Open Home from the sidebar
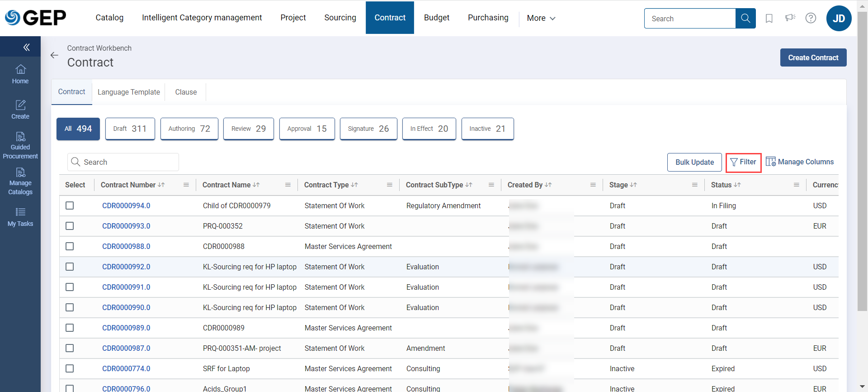868x392 pixels. 20,75
